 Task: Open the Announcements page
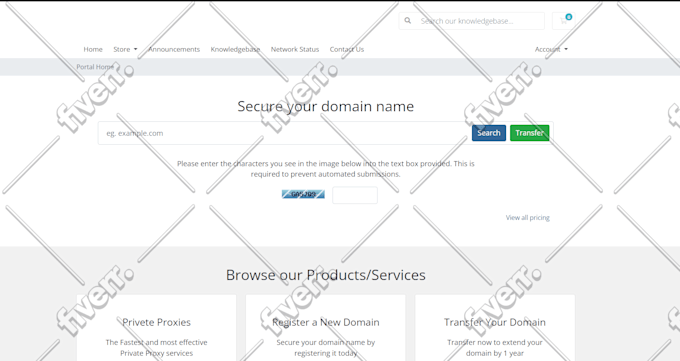pos(174,49)
